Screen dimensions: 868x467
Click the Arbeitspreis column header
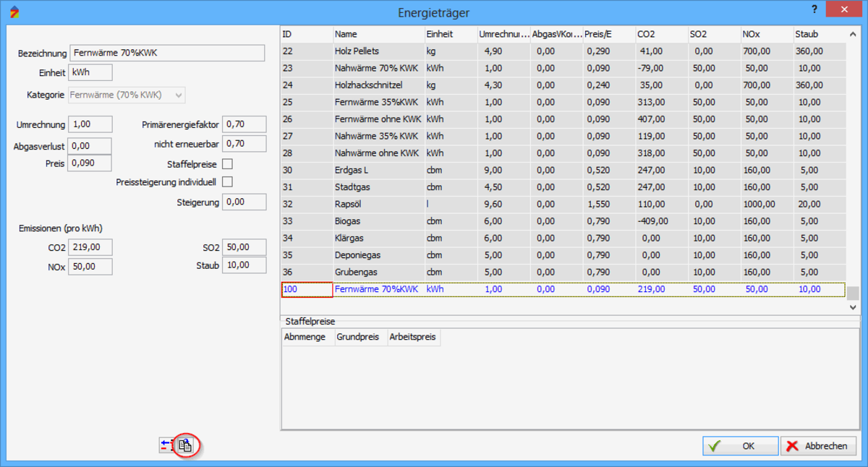point(413,337)
